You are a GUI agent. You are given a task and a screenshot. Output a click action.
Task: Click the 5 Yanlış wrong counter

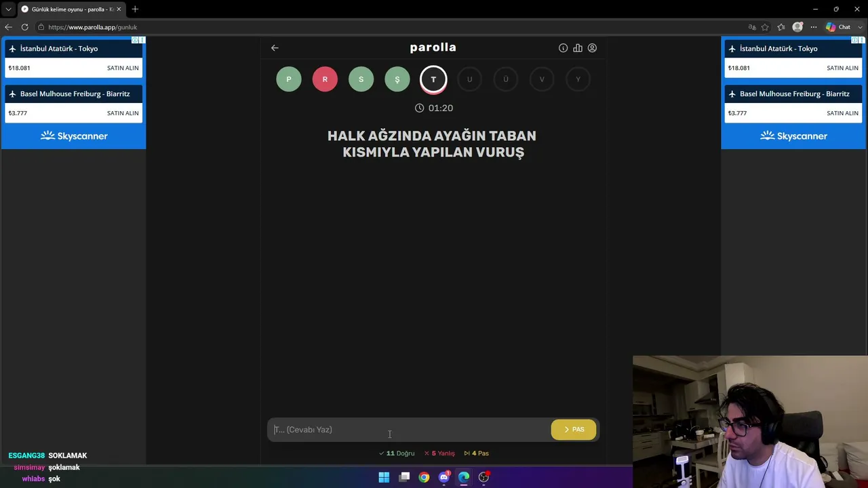click(439, 453)
